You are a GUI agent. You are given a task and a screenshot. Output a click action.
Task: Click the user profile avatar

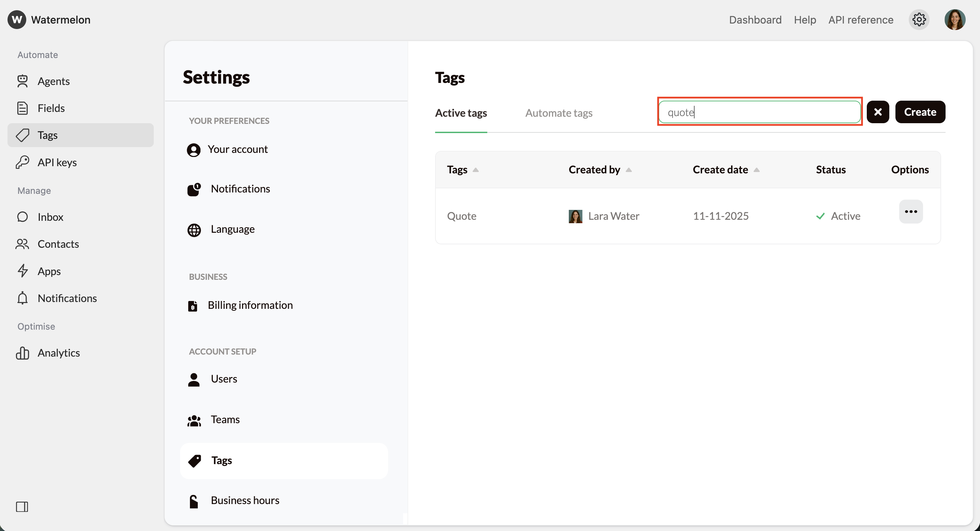click(x=954, y=19)
